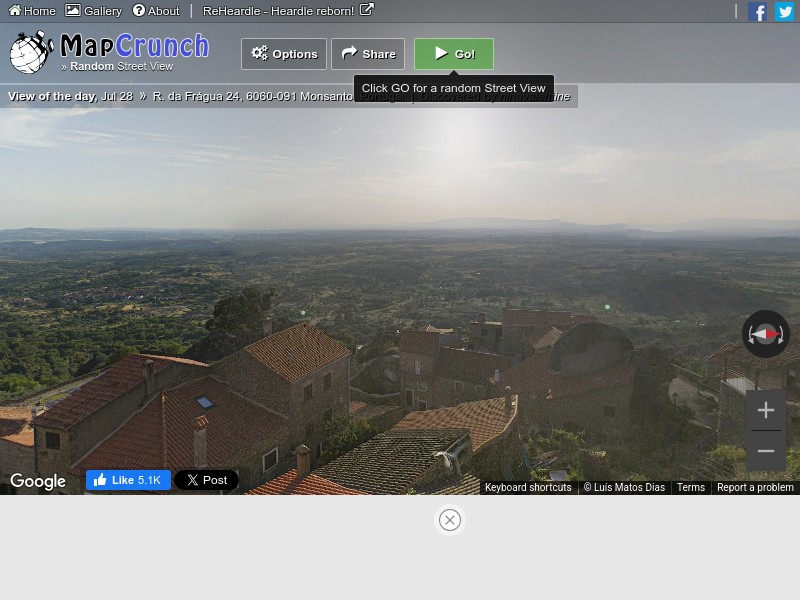Click Report a problem
This screenshot has height=600, width=800.
pos(755,487)
